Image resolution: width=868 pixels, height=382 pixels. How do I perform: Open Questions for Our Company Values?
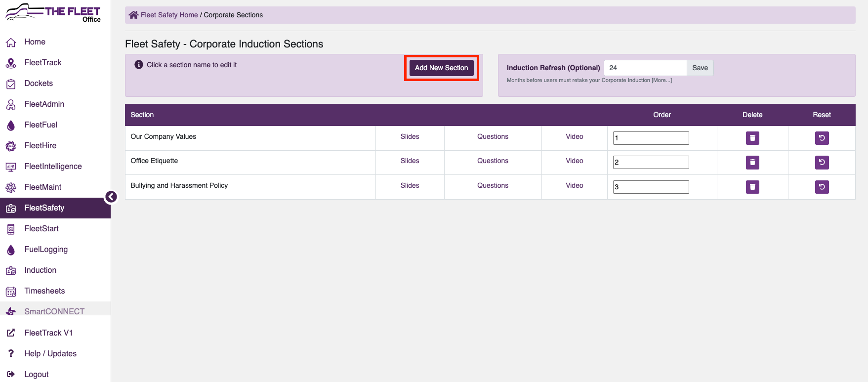click(x=493, y=136)
